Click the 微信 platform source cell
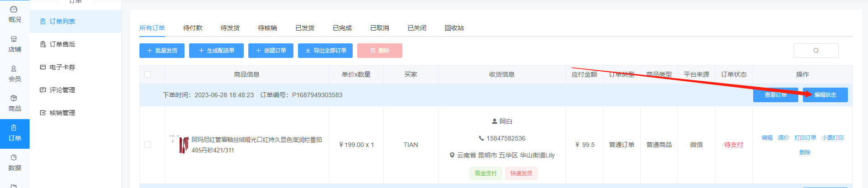Screen dimensions: 868x188 (x=696, y=145)
